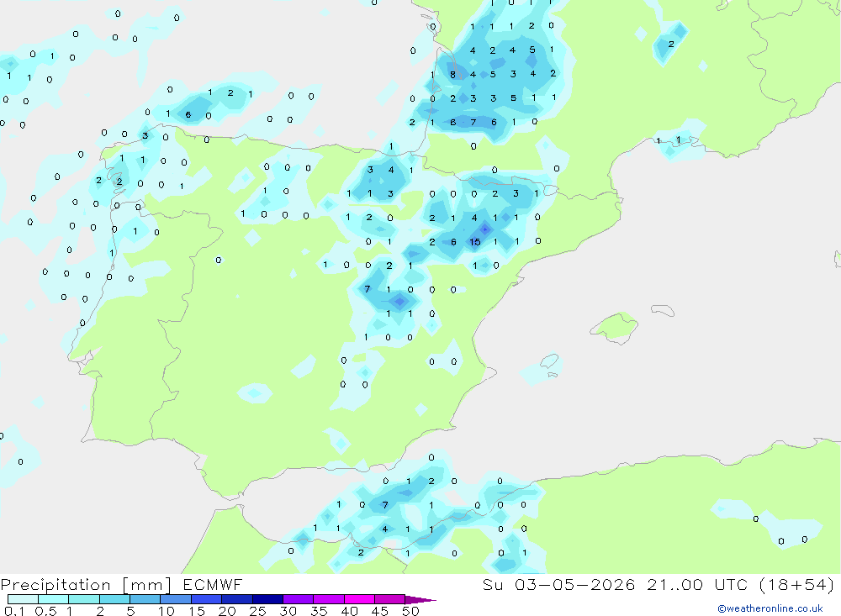Click the 0.5–1 mm legend color swatch
The height and width of the screenshot is (616, 841).
(x=54, y=599)
